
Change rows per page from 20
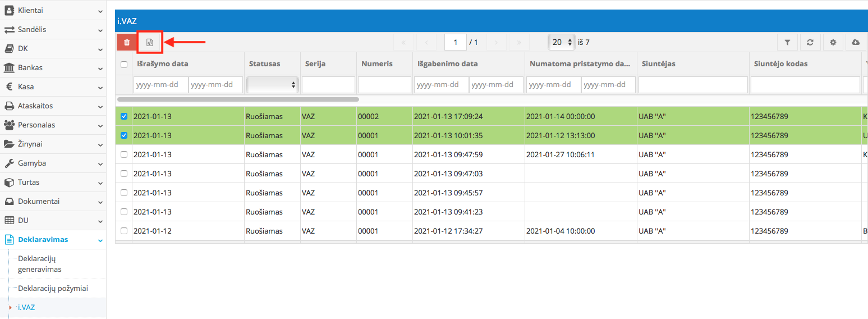[562, 42]
